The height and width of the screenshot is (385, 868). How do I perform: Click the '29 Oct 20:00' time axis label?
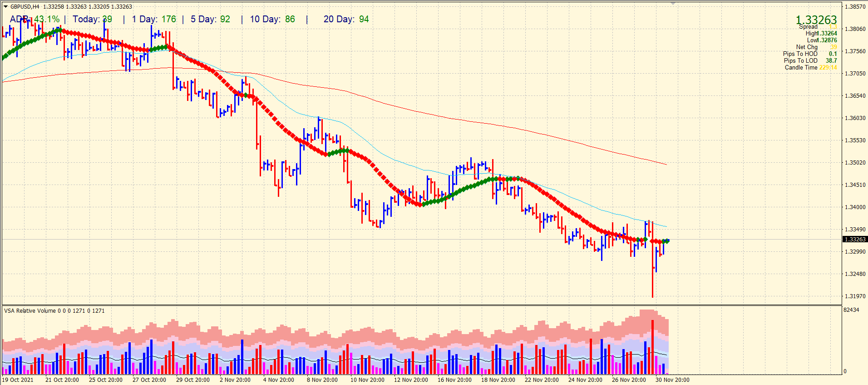point(193,380)
